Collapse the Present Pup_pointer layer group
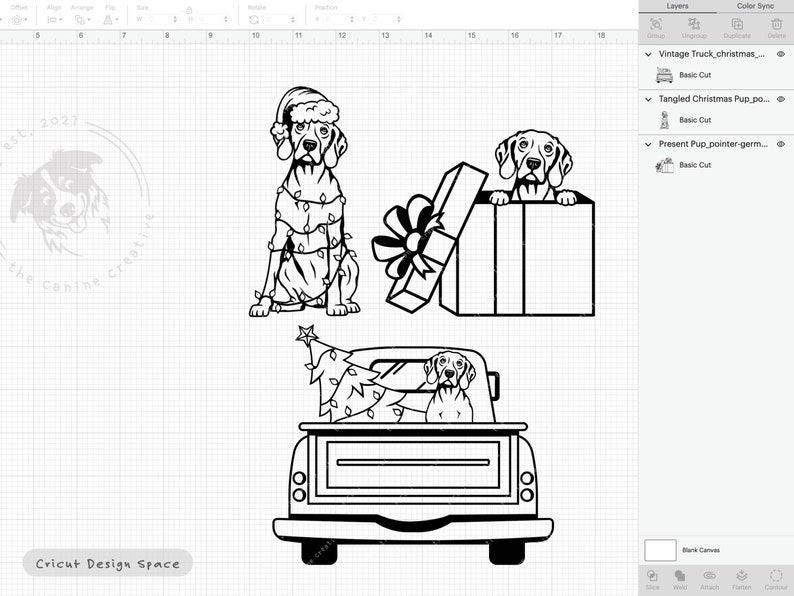Viewport: 794px width, 596px height. [x=648, y=144]
